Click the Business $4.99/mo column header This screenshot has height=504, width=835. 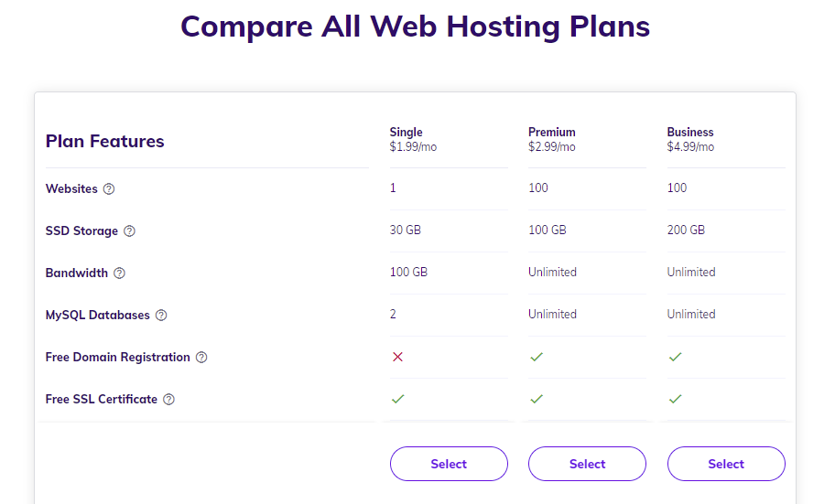point(690,139)
